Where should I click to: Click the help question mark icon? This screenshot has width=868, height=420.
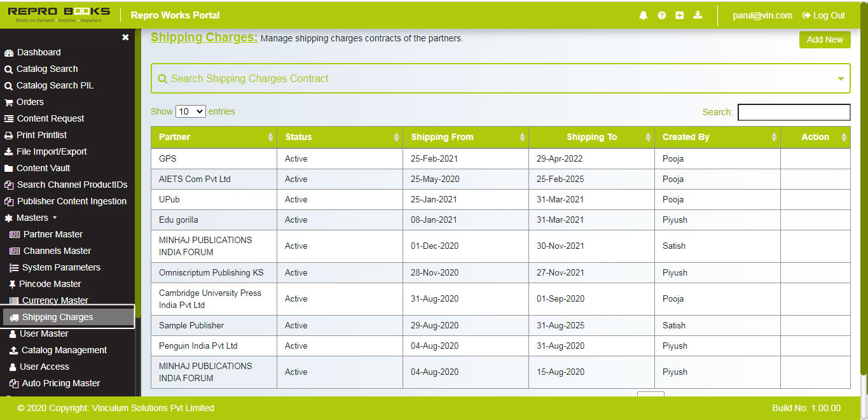pos(661,15)
